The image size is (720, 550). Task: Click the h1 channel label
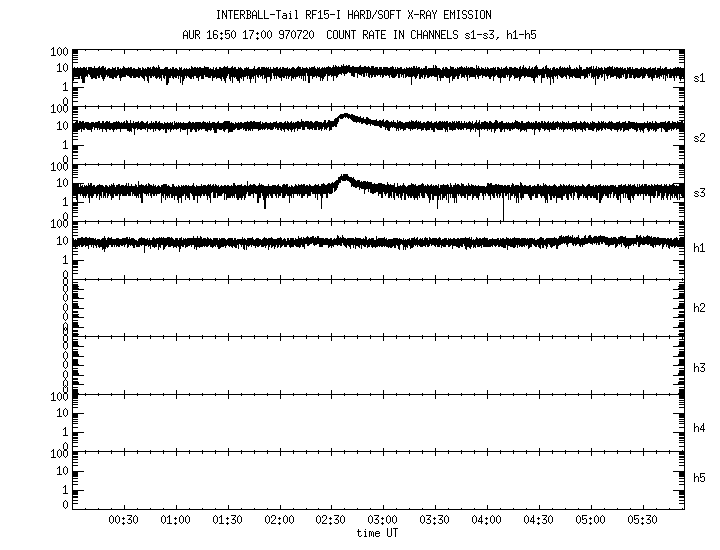[700, 248]
